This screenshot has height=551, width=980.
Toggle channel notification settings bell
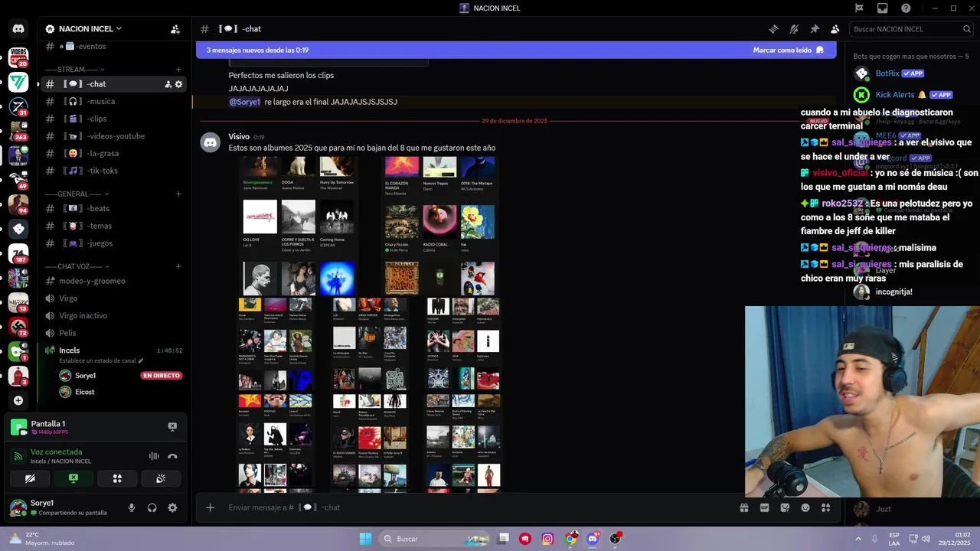[794, 29]
